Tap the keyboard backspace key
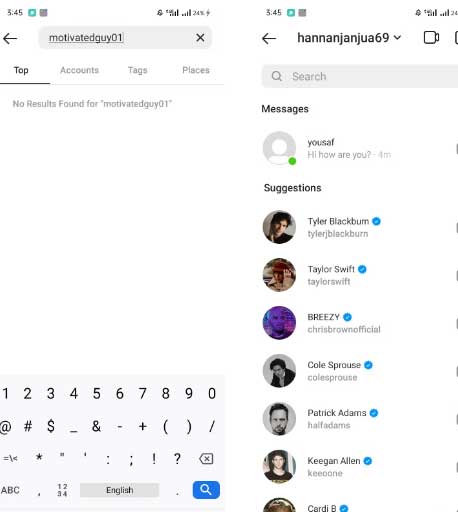The height and width of the screenshot is (512, 458). click(x=206, y=459)
